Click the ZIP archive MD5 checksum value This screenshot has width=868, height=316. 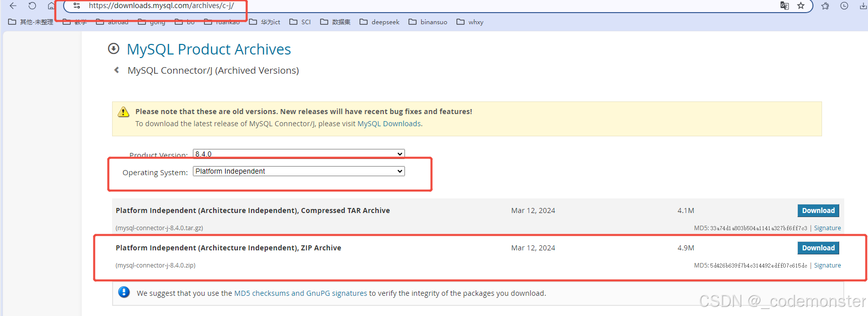[758, 266]
